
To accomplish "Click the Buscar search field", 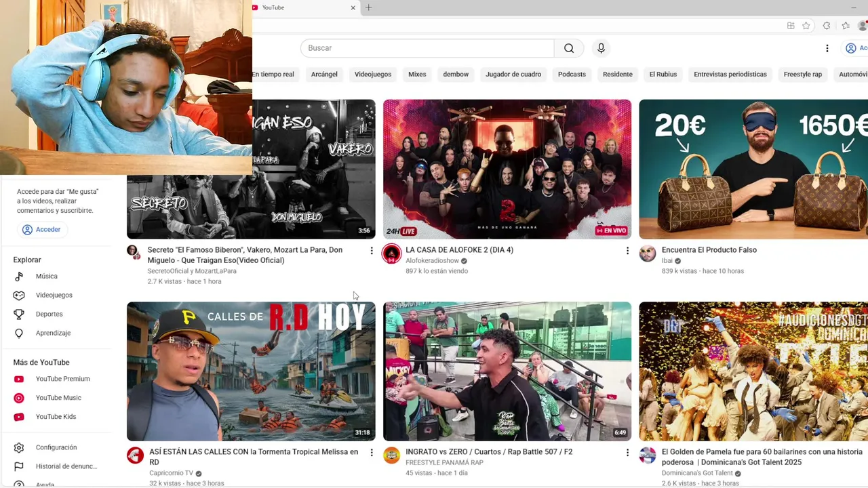I will tap(427, 48).
